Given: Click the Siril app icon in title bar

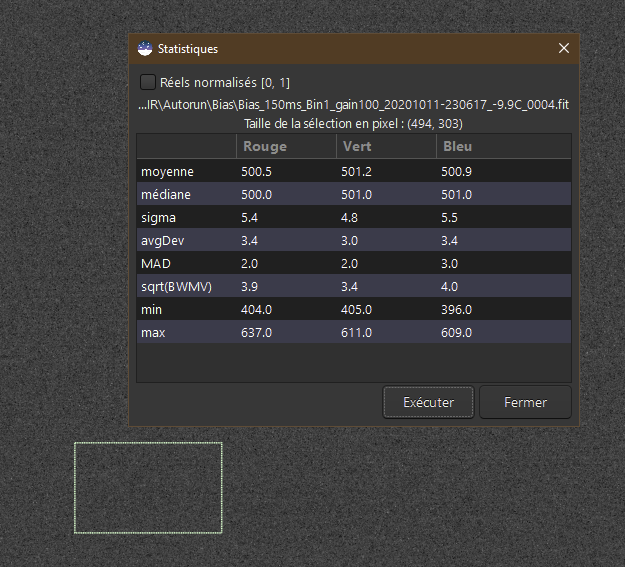Looking at the screenshot, I should pos(145,49).
